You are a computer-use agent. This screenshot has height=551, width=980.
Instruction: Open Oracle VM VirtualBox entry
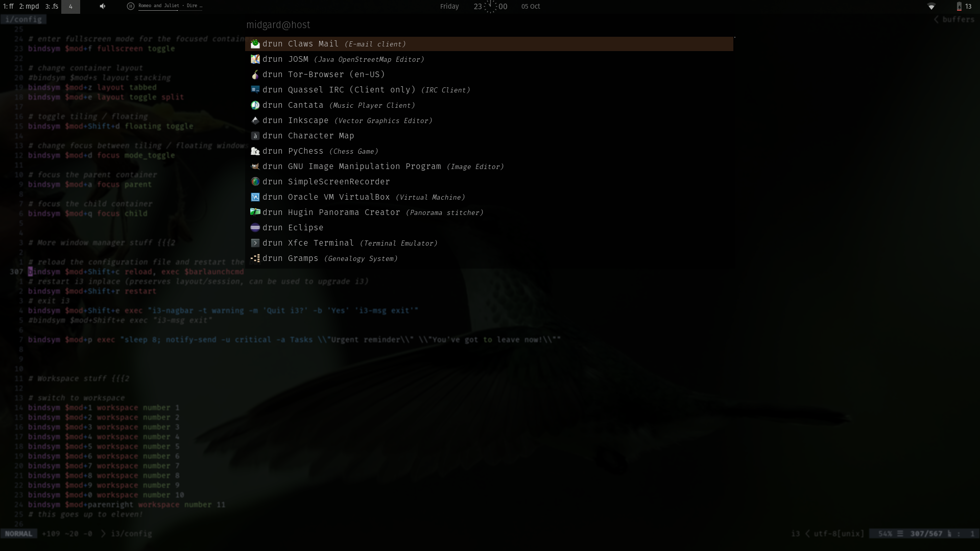(x=489, y=197)
